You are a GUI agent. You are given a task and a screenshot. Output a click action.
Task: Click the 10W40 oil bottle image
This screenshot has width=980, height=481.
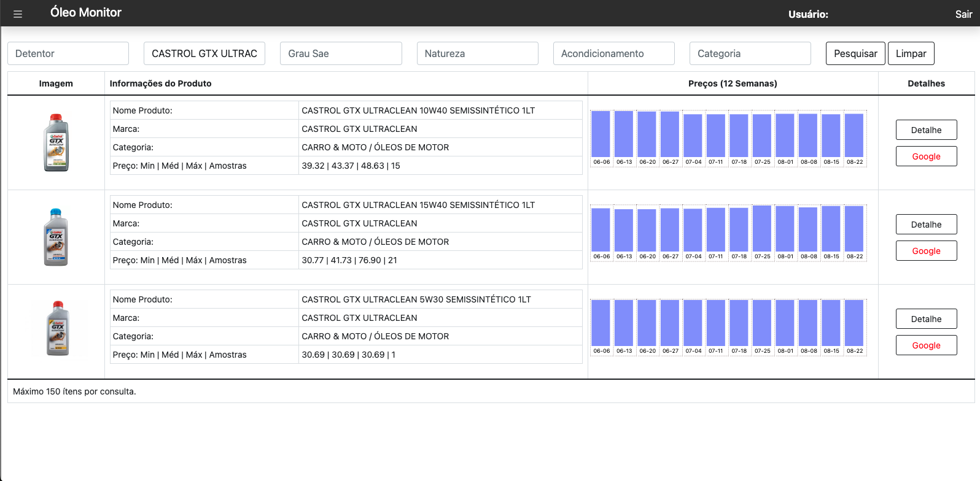(56, 142)
